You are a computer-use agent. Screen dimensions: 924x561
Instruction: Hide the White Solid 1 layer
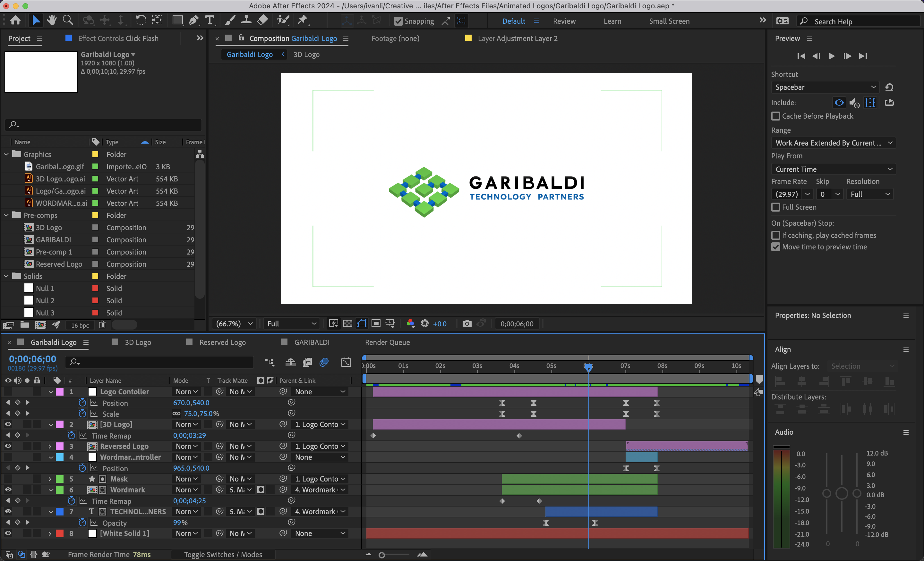[8, 533]
